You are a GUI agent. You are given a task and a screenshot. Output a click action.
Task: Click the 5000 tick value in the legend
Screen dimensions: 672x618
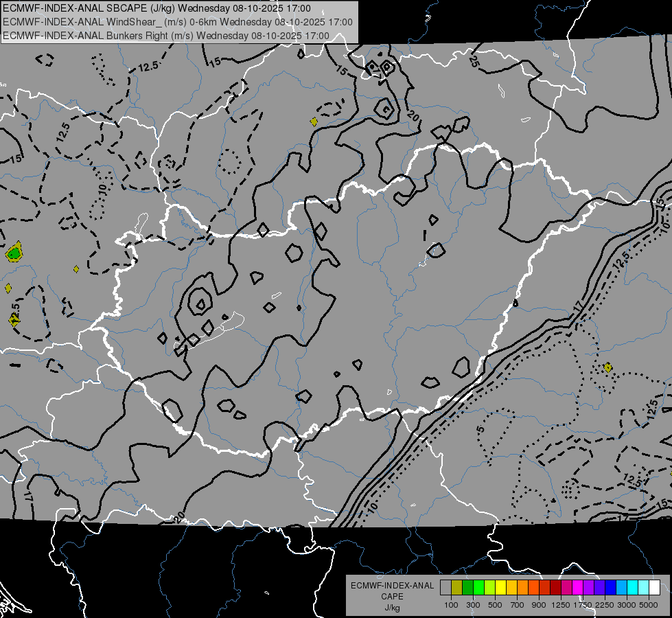[649, 605]
